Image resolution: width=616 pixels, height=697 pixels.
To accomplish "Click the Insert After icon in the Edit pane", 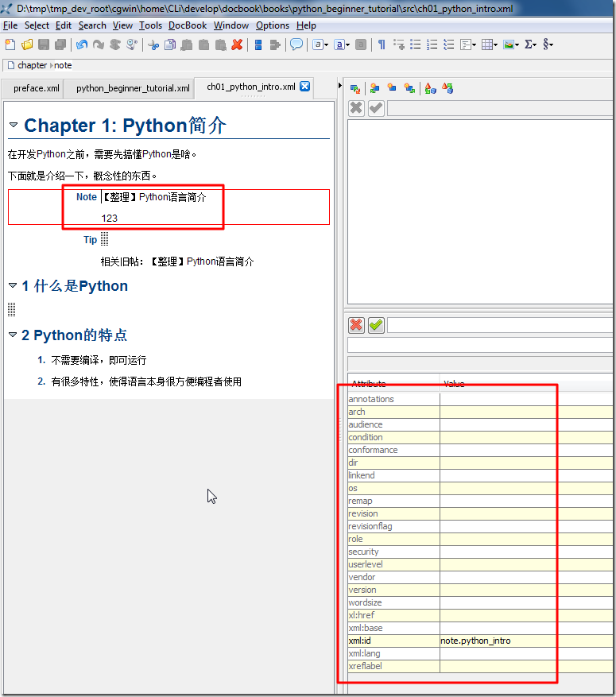I will 409,88.
